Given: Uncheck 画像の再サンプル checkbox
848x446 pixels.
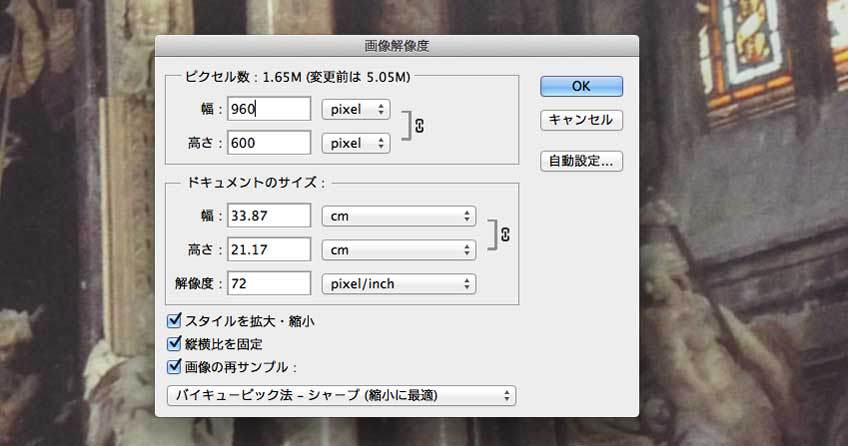Looking at the screenshot, I should point(174,367).
